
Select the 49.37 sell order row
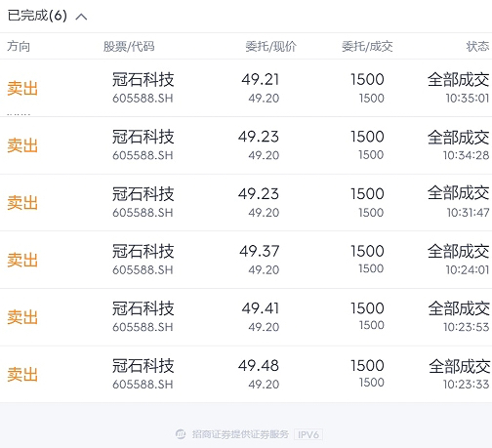pos(246,260)
